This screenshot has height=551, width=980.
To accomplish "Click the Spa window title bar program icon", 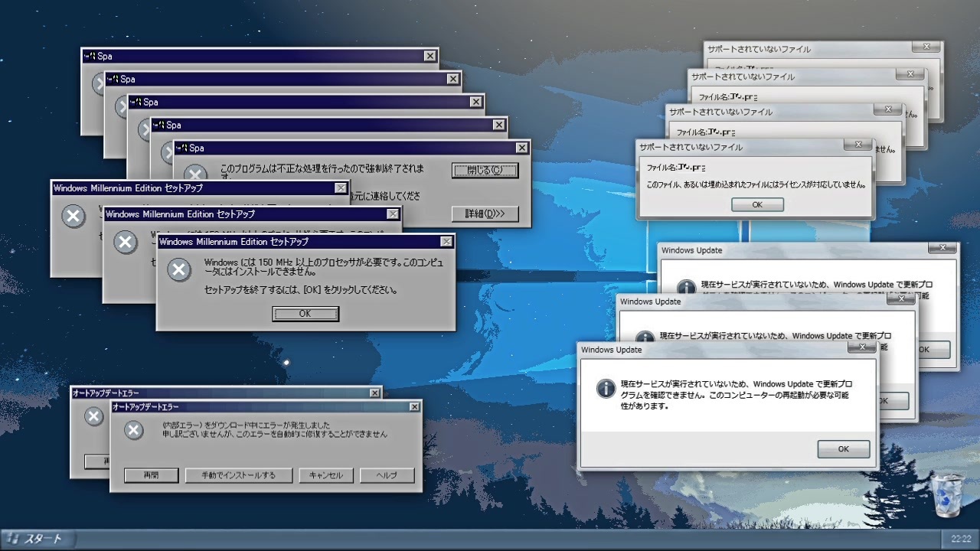I will (x=181, y=148).
